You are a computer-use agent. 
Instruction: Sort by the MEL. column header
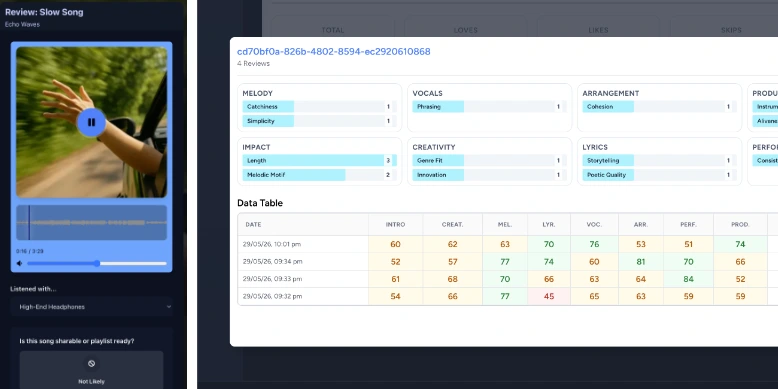pos(505,225)
